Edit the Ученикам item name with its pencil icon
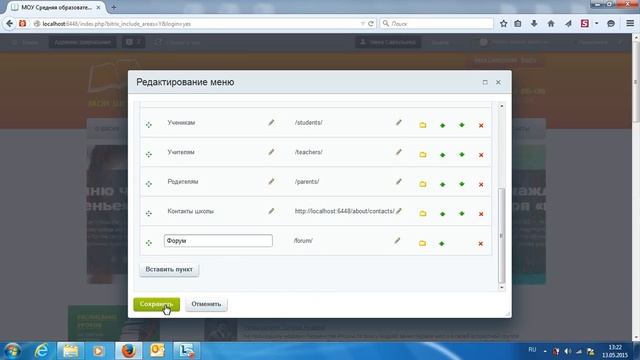640x360 pixels. point(271,122)
